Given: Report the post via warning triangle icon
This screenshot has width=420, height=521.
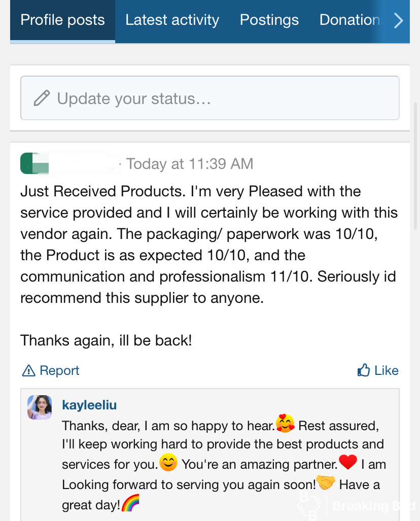Looking at the screenshot, I should (x=29, y=371).
